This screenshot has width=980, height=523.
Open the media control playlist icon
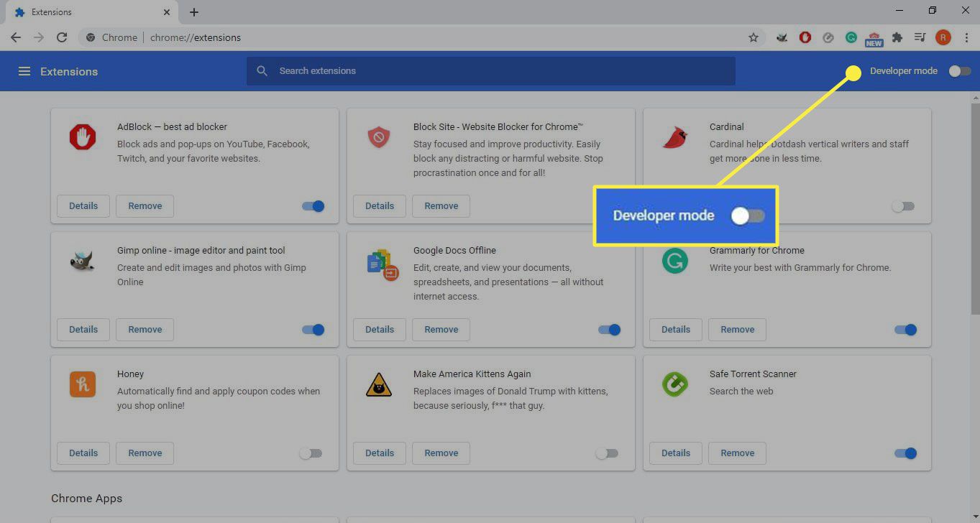tap(920, 37)
